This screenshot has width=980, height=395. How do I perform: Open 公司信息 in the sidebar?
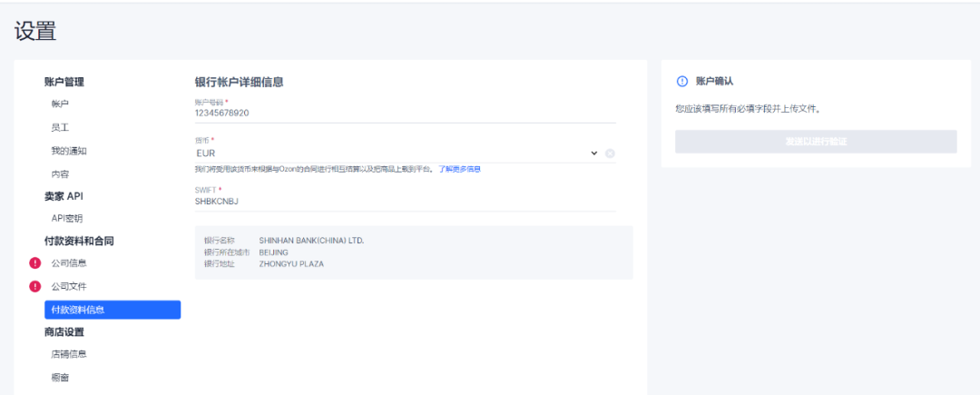[69, 263]
